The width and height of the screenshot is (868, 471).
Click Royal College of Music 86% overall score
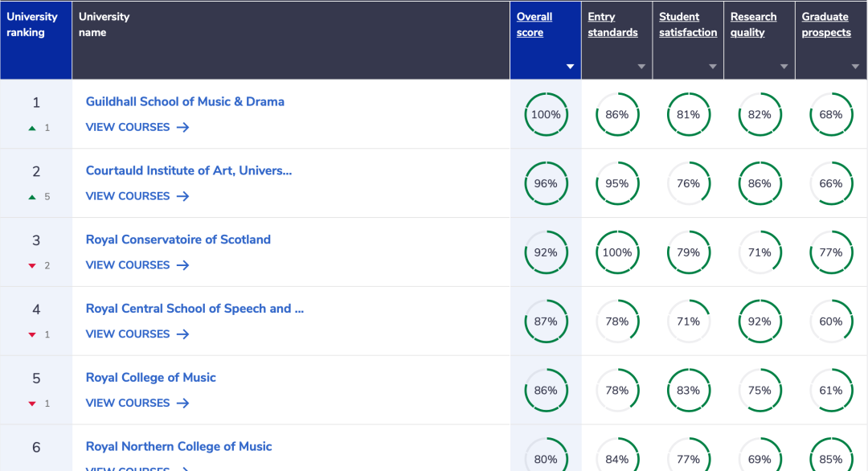click(546, 390)
